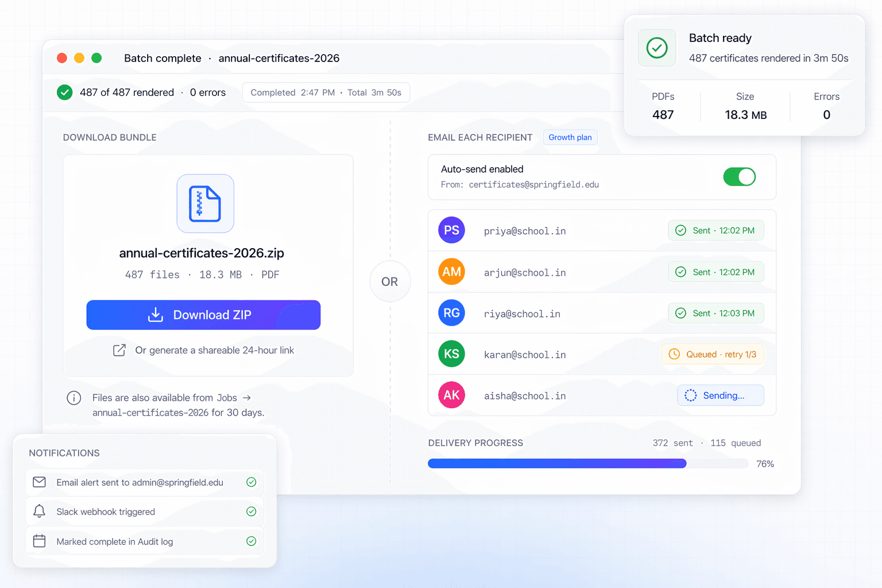Click the Growth plan badge
Image resolution: width=882 pixels, height=588 pixels.
(570, 137)
